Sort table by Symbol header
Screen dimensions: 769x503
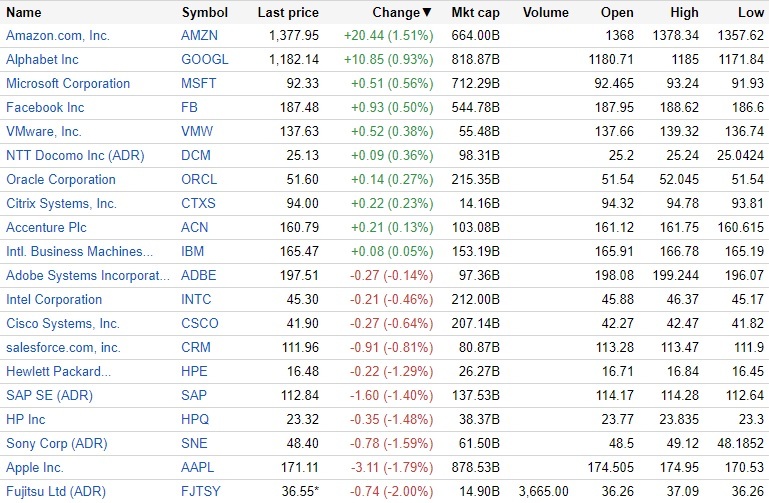(204, 13)
